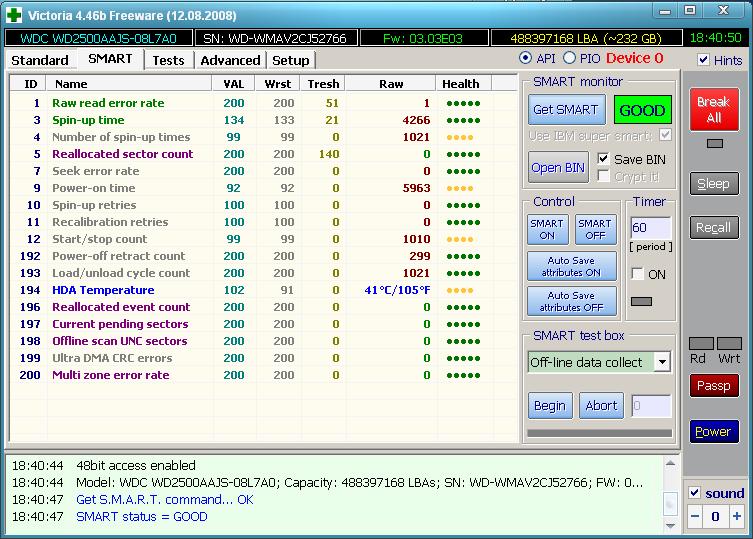Click the 488397168 LBA capacity field
Image resolution: width=753 pixels, height=539 pixels.
tap(586, 38)
